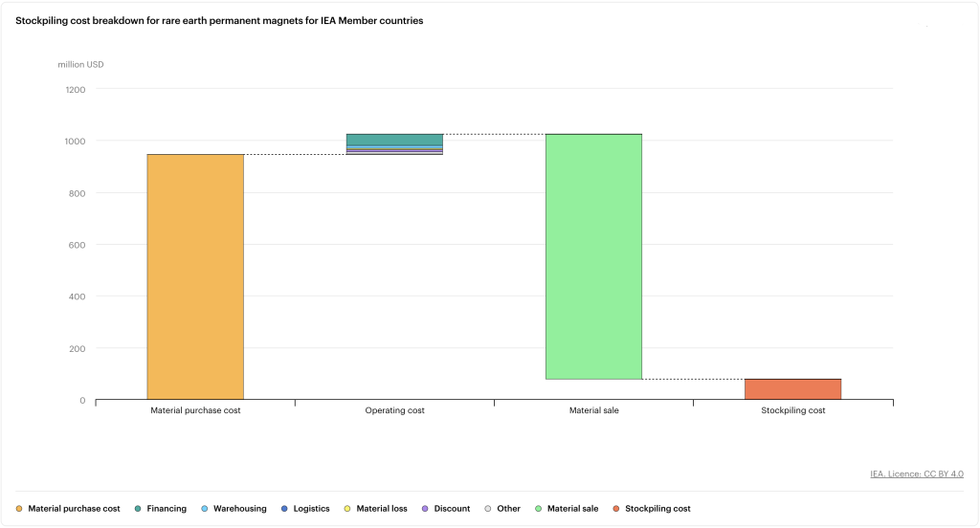Screen dimensions: 980x528
Task: Click the Material purchase cost x-axis label
Action: coord(195,410)
